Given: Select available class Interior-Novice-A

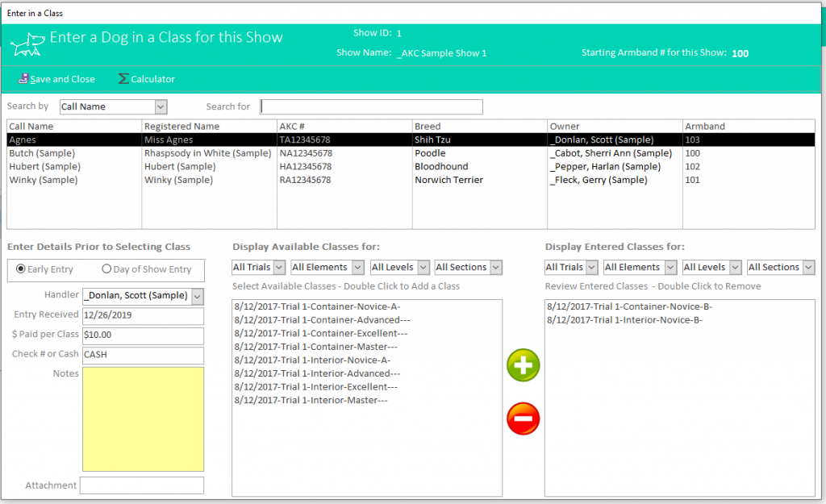Looking at the screenshot, I should point(312,360).
